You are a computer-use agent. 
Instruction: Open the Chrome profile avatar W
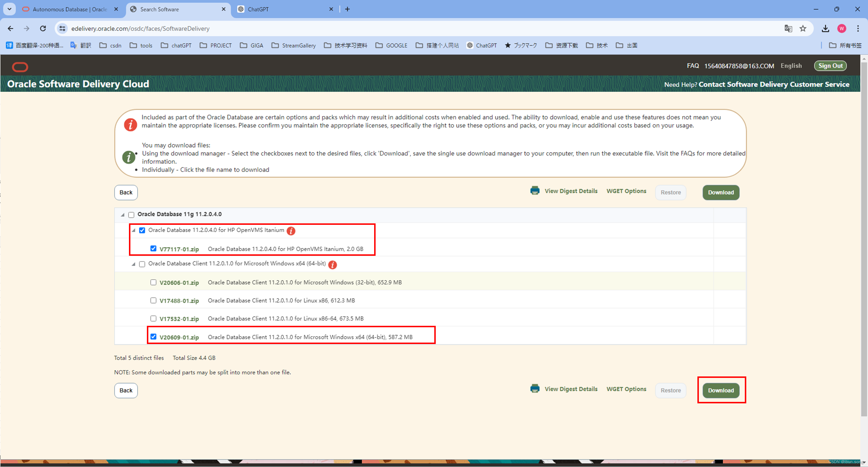841,29
